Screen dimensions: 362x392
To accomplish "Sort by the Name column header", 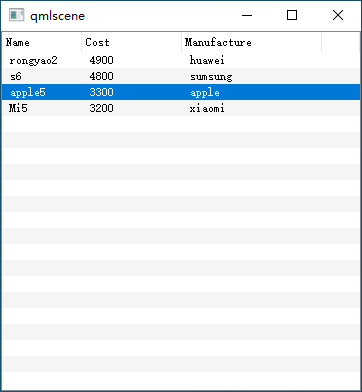I will (42, 42).
